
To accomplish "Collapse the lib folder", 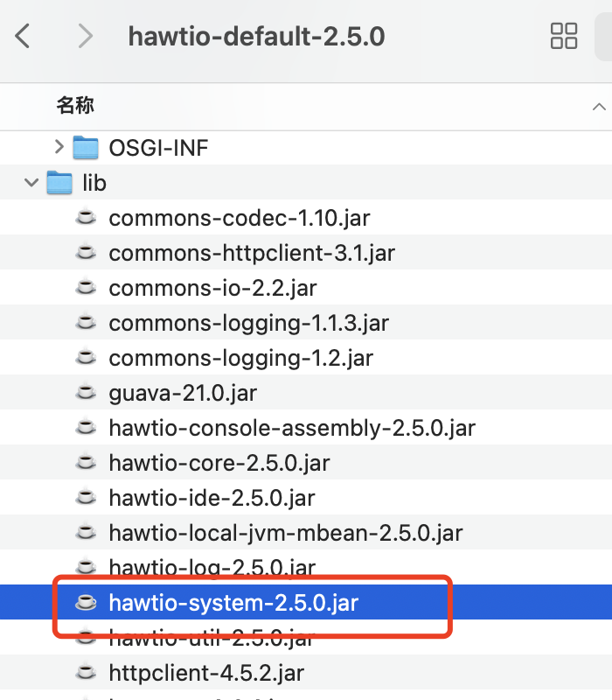I will 31,183.
